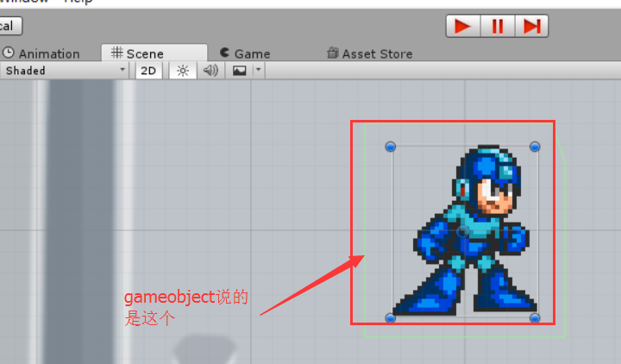
Task: Start Play mode with the play button
Action: (x=463, y=27)
